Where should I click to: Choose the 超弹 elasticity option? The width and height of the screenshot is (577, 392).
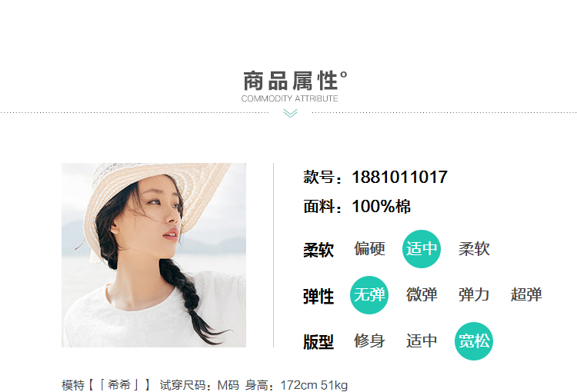click(x=526, y=295)
